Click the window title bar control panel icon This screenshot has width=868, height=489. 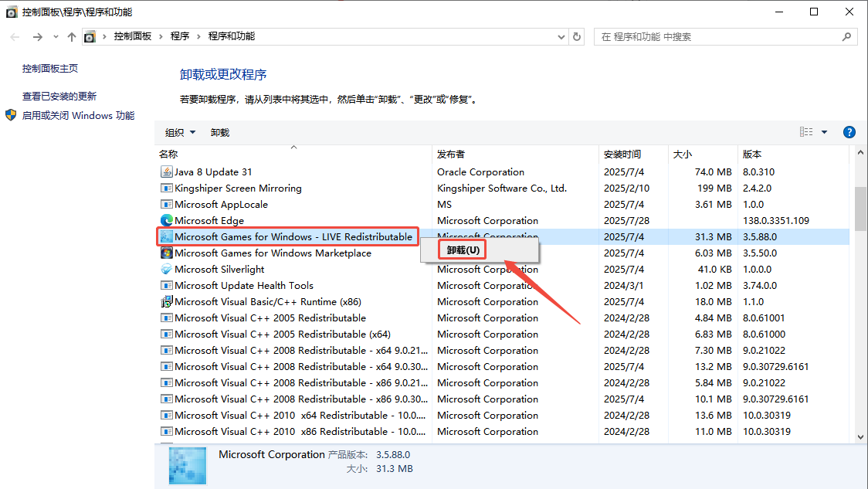pyautogui.click(x=11, y=12)
